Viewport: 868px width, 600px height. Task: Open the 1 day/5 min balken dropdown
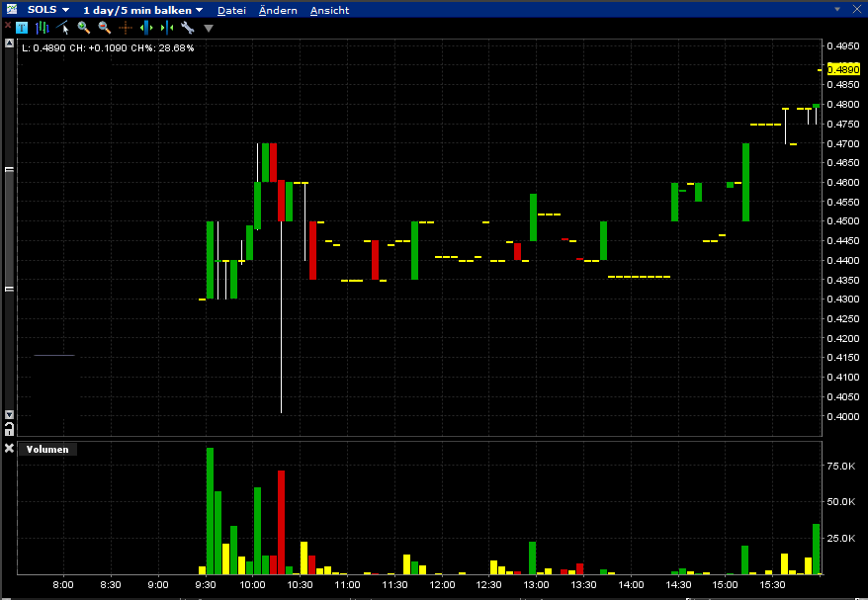tap(142, 9)
